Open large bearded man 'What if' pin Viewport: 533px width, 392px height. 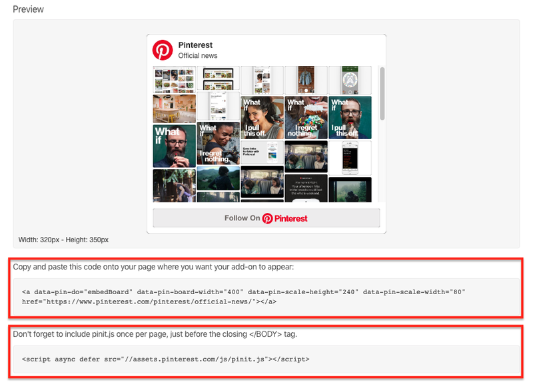pos(175,146)
